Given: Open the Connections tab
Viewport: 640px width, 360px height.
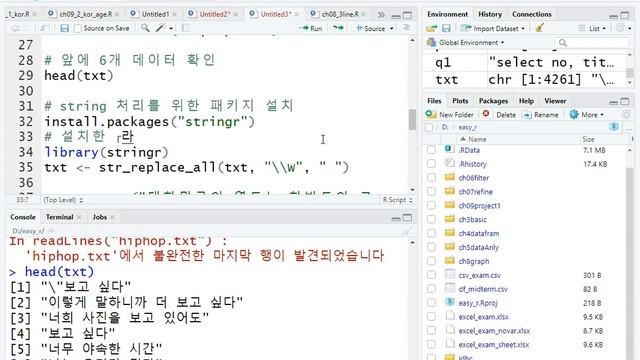Looking at the screenshot, I should [531, 14].
